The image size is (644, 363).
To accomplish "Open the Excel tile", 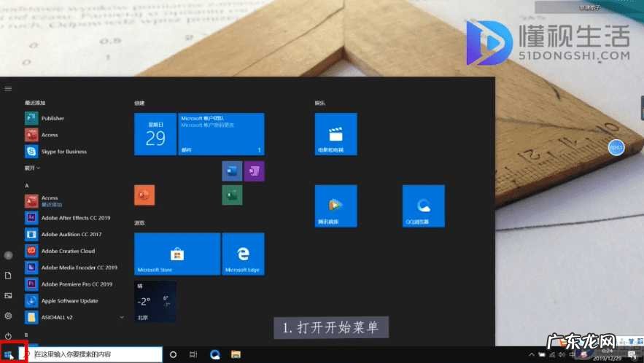I will [x=232, y=195].
